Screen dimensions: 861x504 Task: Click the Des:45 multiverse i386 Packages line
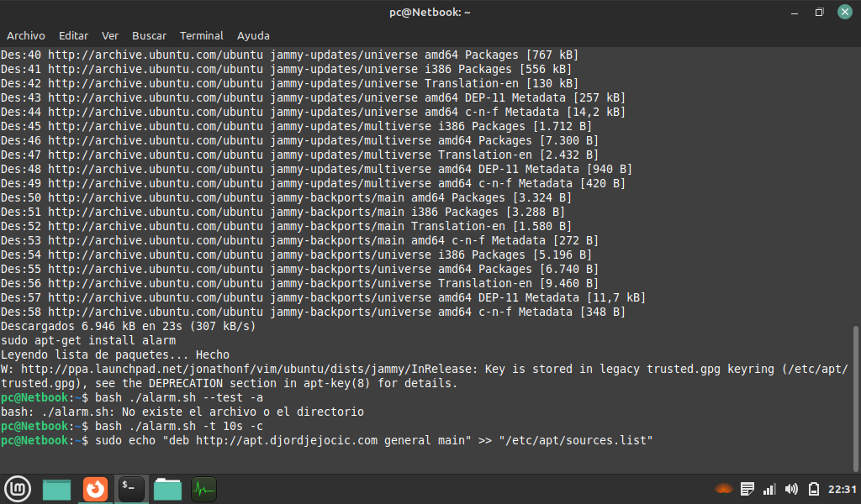click(x=296, y=127)
